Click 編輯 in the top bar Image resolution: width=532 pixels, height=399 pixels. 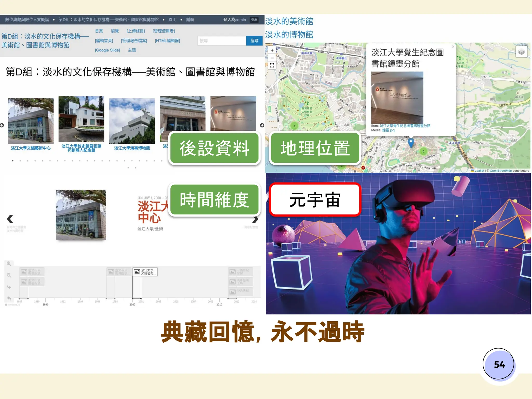click(190, 20)
